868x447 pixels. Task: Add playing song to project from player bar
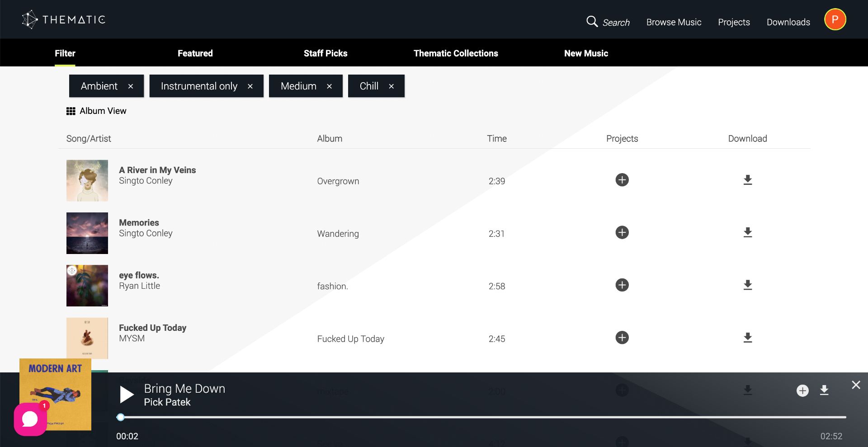802,391
